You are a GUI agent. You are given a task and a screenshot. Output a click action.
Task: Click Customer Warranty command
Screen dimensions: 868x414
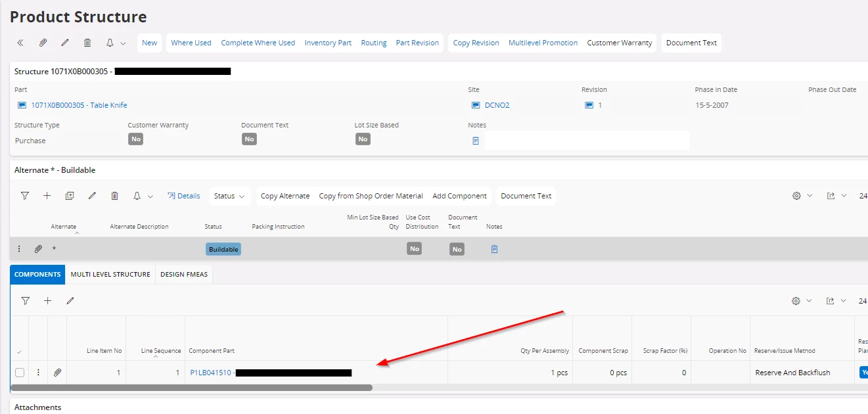click(x=620, y=43)
